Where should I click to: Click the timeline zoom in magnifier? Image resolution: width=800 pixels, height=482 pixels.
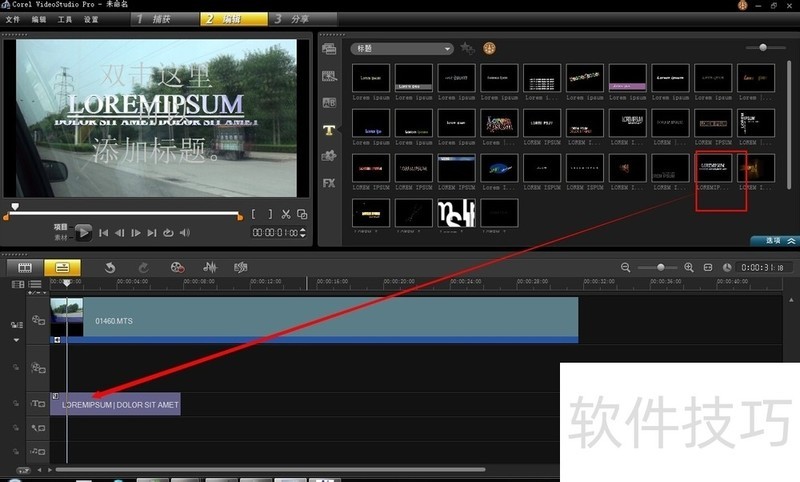pos(689,267)
